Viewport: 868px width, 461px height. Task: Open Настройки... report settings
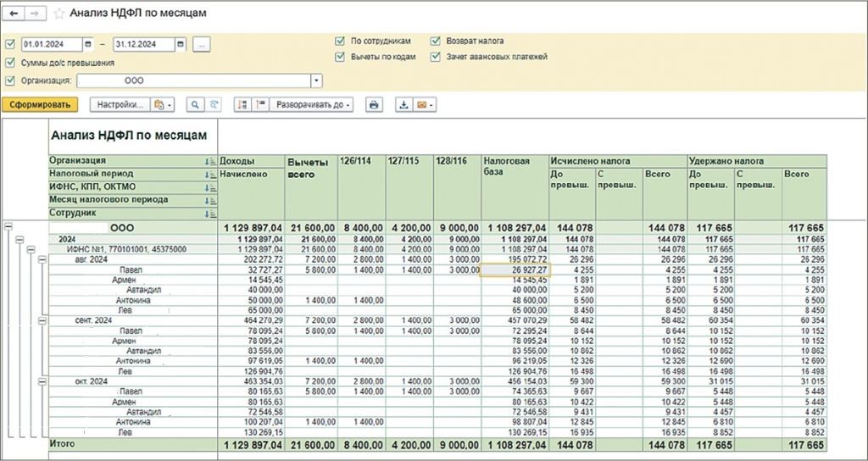click(120, 104)
